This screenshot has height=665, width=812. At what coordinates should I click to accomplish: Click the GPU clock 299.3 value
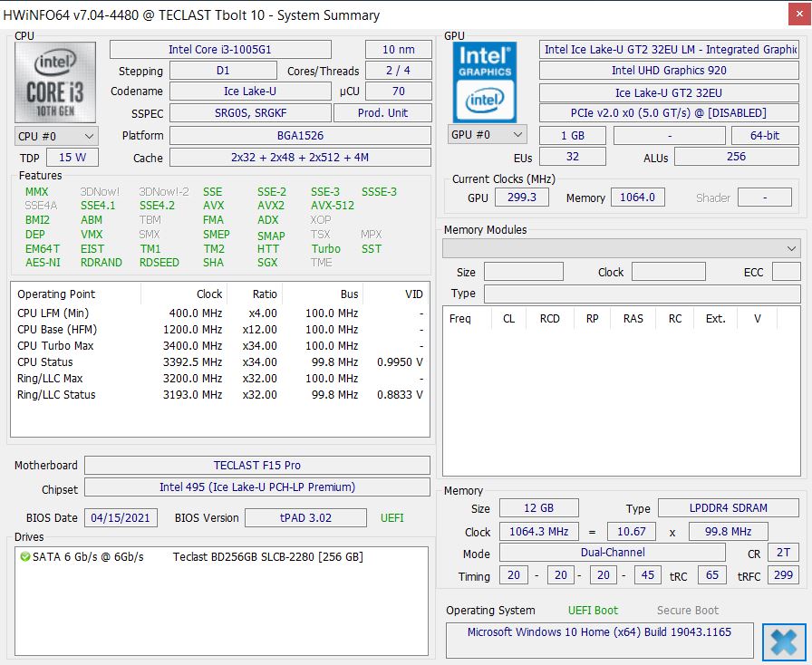coord(522,198)
